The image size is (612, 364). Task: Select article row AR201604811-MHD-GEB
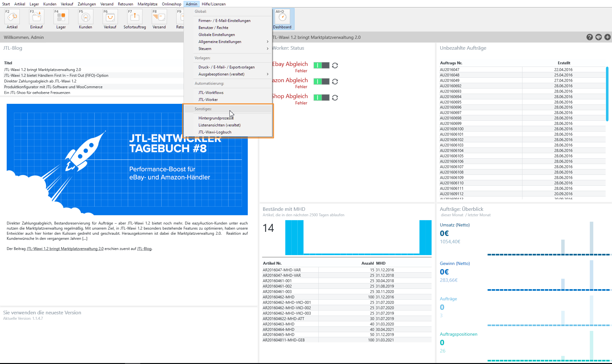[x=347, y=340]
